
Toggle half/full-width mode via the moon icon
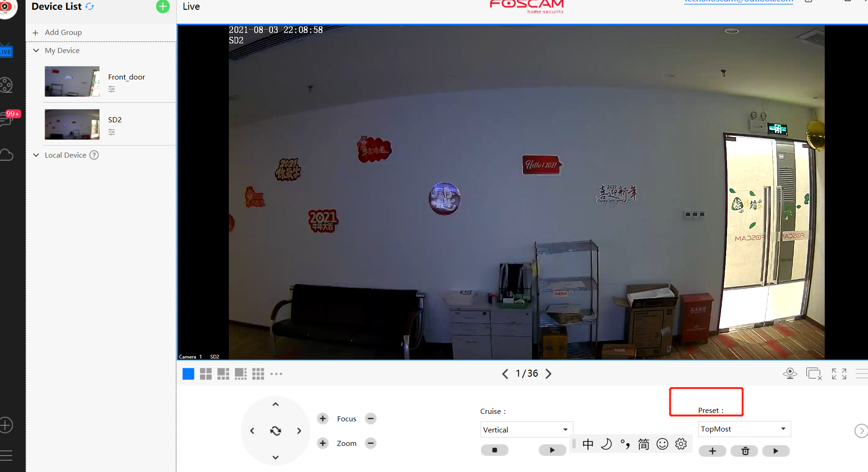(x=606, y=444)
